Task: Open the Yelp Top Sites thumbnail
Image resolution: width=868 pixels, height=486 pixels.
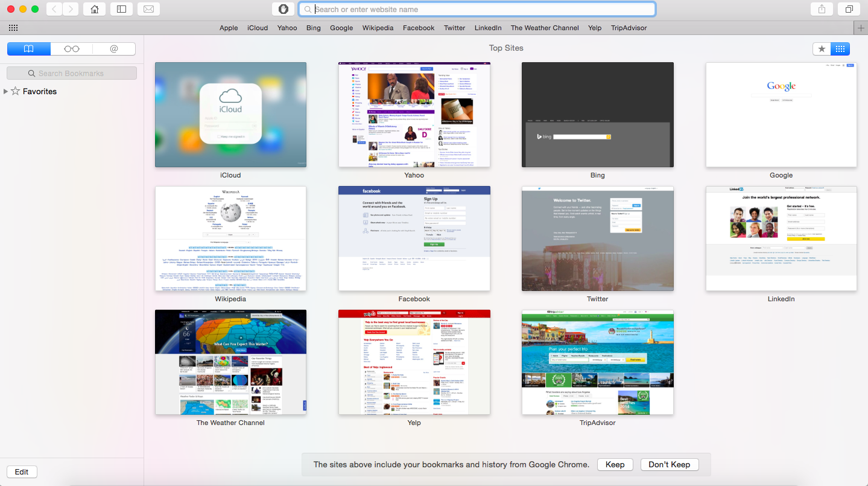Action: click(x=414, y=362)
